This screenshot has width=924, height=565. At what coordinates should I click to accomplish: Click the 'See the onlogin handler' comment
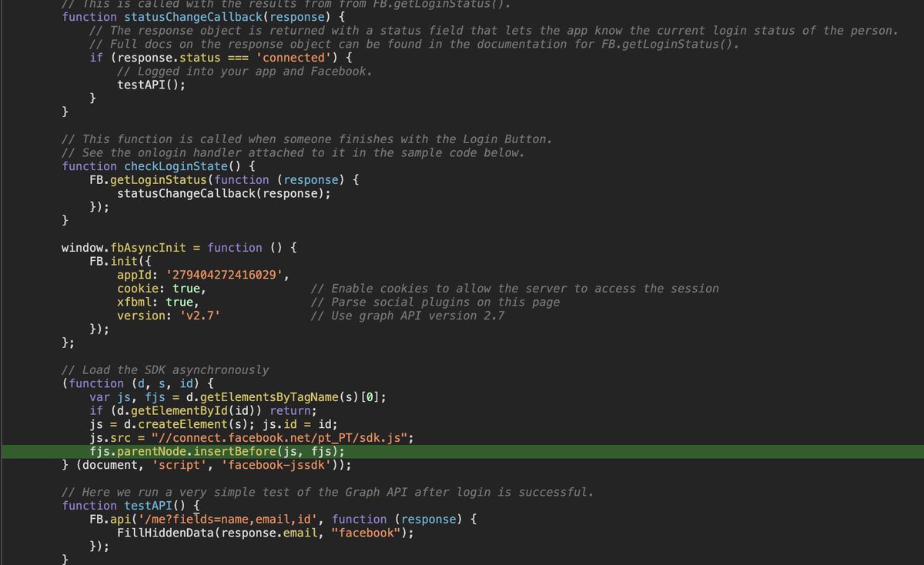[293, 152]
